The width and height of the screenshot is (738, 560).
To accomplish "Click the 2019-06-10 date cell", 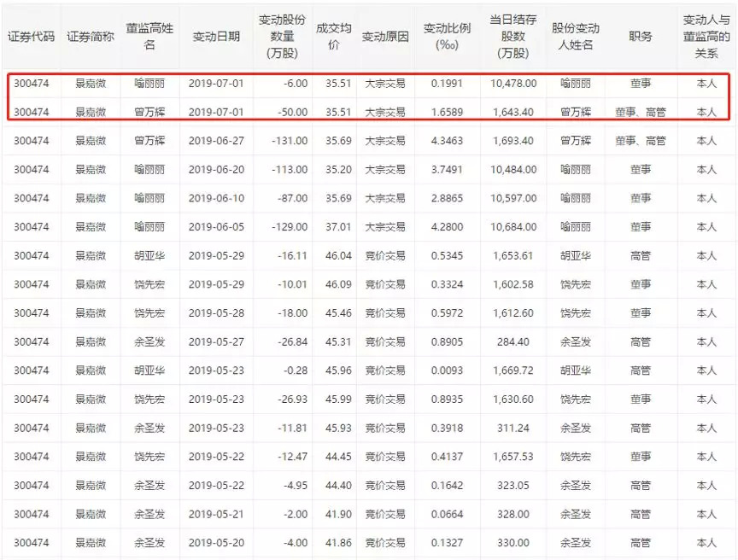I will point(216,198).
